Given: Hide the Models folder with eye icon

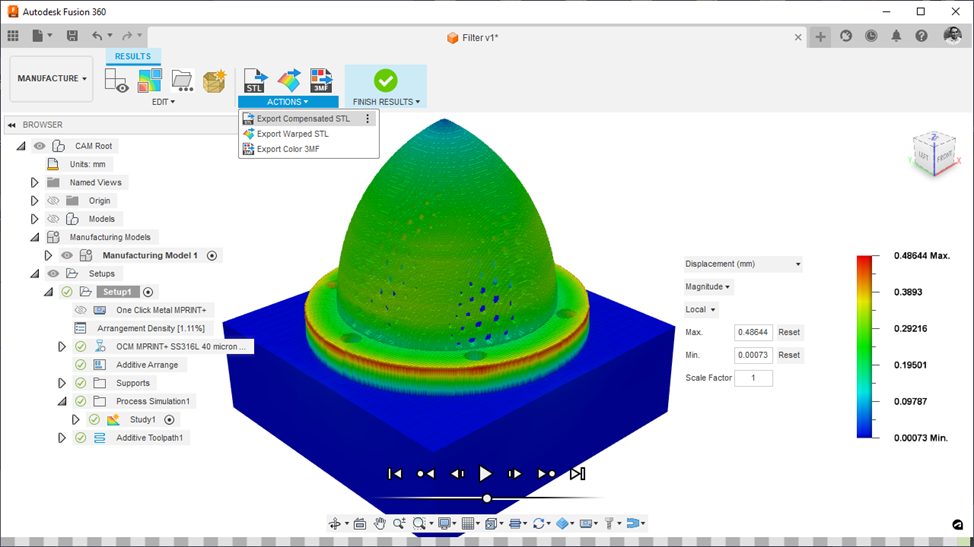Looking at the screenshot, I should click(54, 219).
